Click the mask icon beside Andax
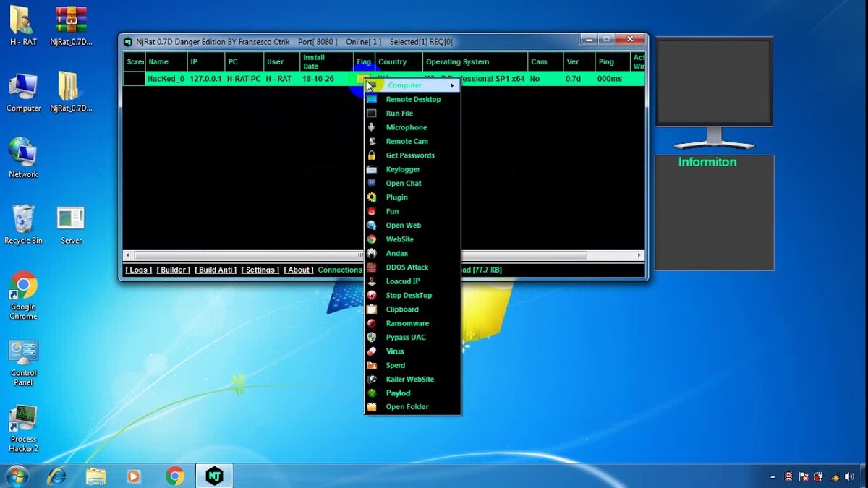Screen dimensions: 868x488 [372, 253]
